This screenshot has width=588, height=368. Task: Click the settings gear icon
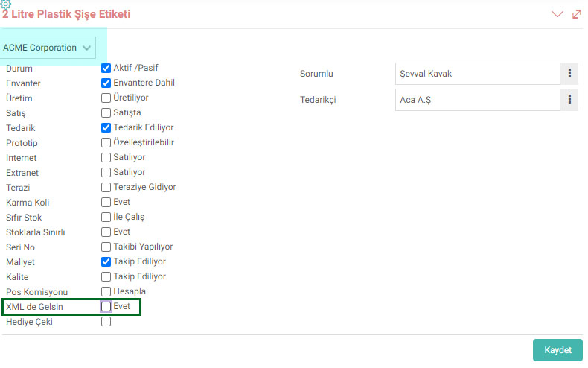click(x=6, y=4)
